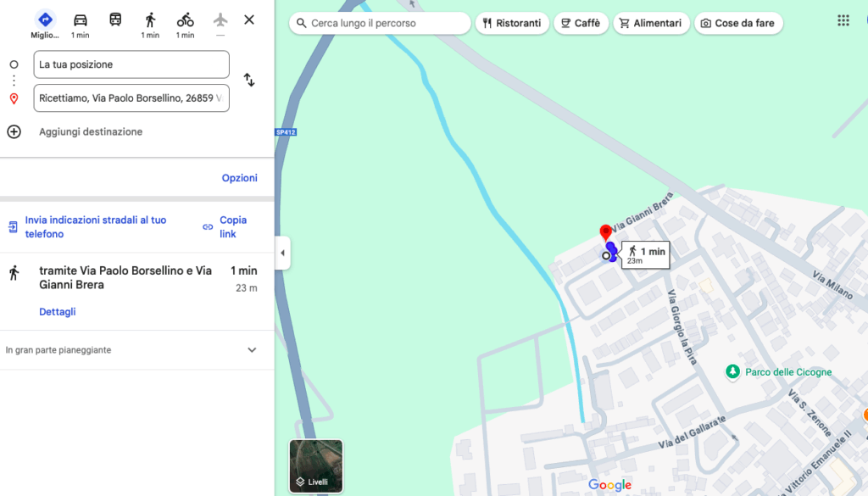
Task: Click the 'Cerca lungo il percorso' search box
Action: [x=380, y=23]
